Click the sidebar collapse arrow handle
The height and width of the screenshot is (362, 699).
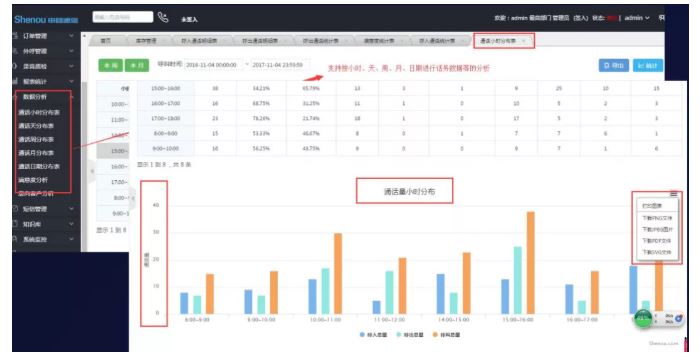point(92,171)
